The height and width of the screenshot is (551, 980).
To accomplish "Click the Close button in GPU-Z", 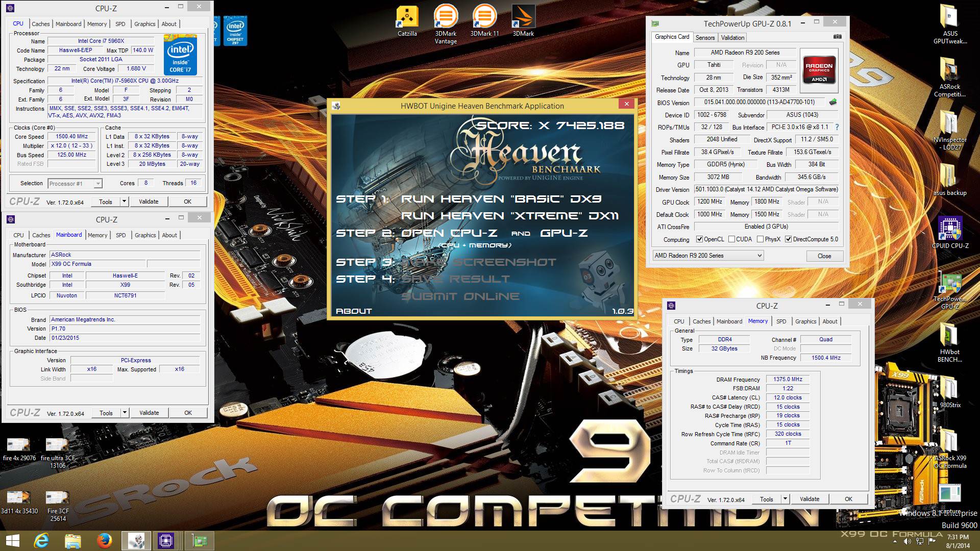I will (x=824, y=256).
